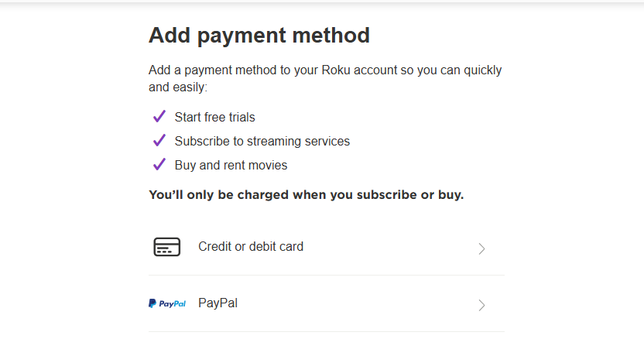Click the 'and easily:' line of text
Screen dimensions: 644x339
[x=178, y=87]
